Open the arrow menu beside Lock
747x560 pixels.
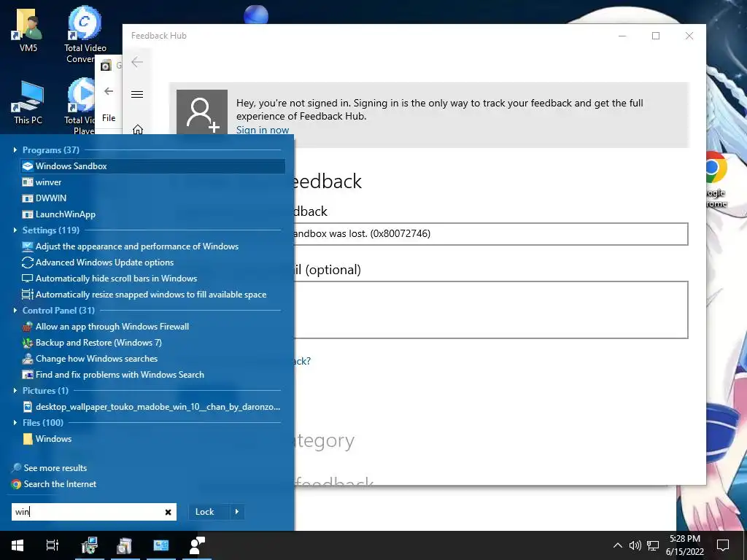pos(237,512)
